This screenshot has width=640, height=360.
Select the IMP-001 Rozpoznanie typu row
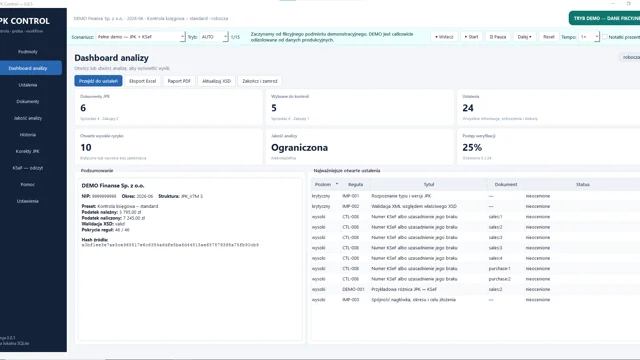pos(476,196)
